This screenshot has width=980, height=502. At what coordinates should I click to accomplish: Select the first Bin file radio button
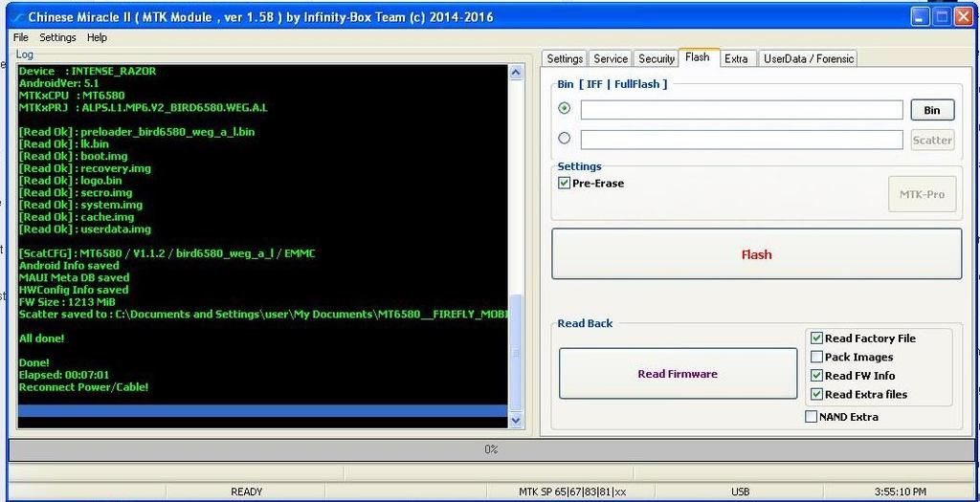[564, 109]
